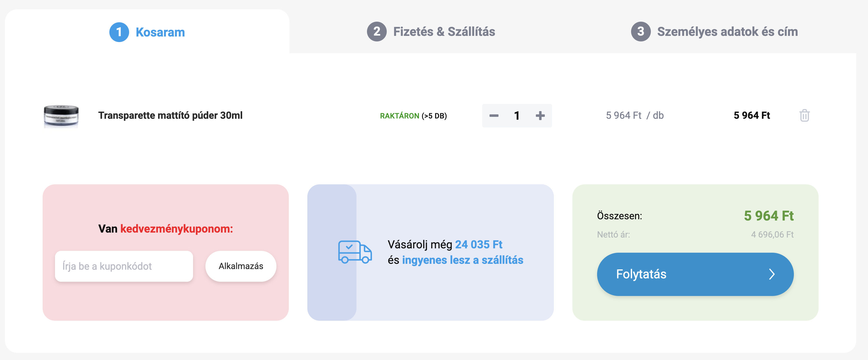Open the Transparette mattító púder product thumbnail
868x360 pixels.
point(61,116)
